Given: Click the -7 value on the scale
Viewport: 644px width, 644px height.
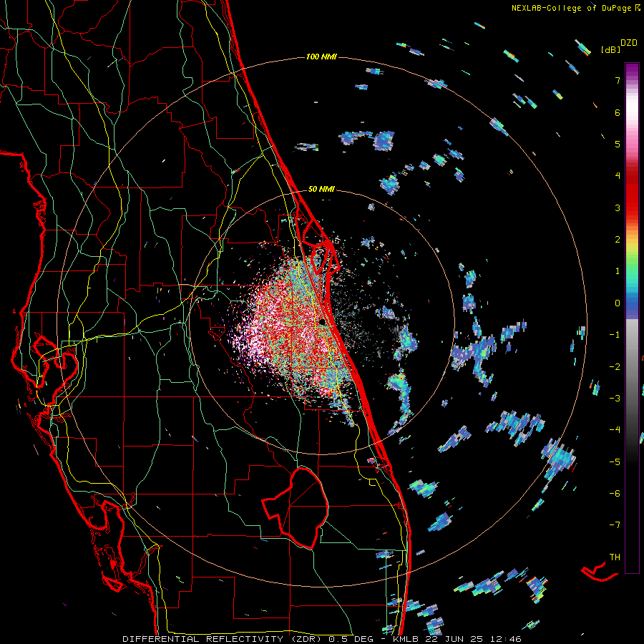Looking at the screenshot, I should point(615,525).
